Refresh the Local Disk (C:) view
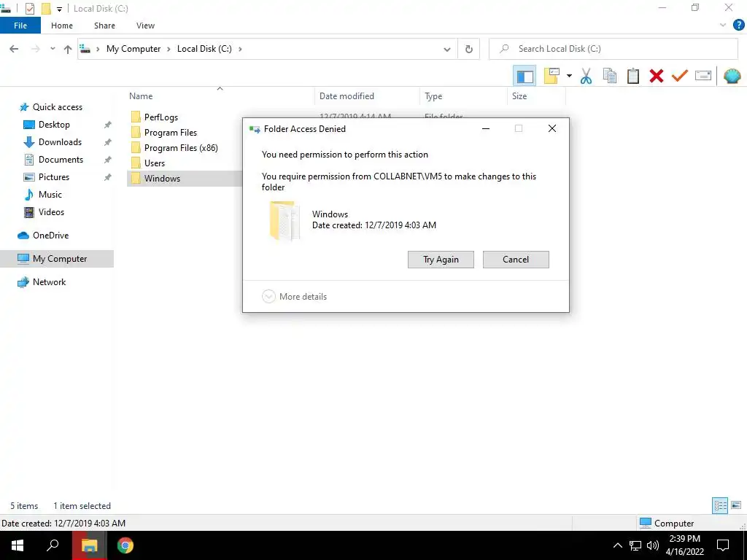This screenshot has height=560, width=747. pos(469,49)
